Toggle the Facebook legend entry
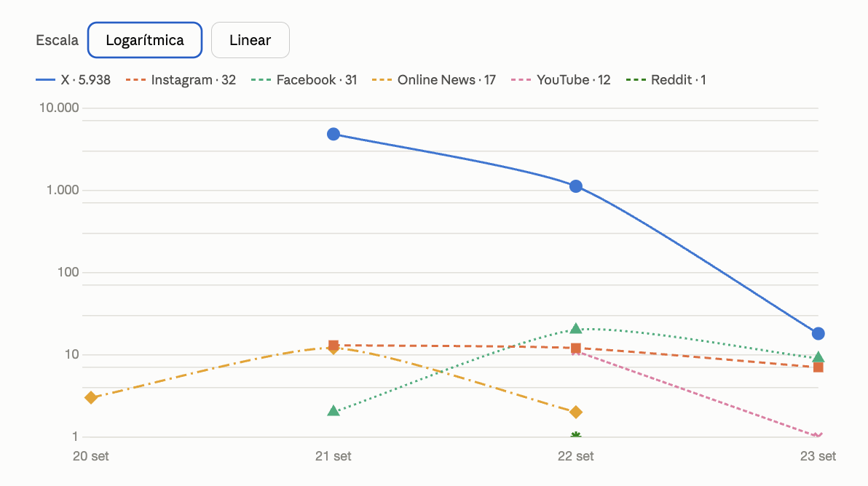The width and height of the screenshot is (868, 486). coord(304,80)
